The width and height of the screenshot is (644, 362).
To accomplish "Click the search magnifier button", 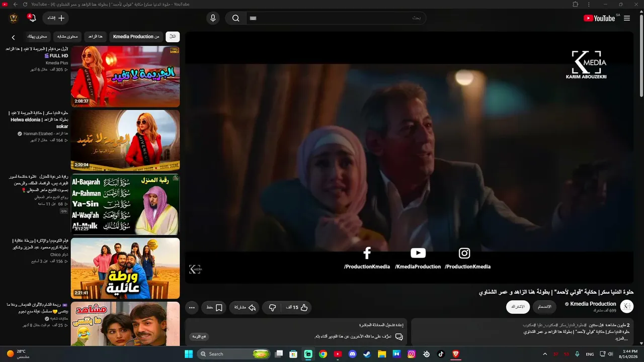I will pyautogui.click(x=235, y=18).
